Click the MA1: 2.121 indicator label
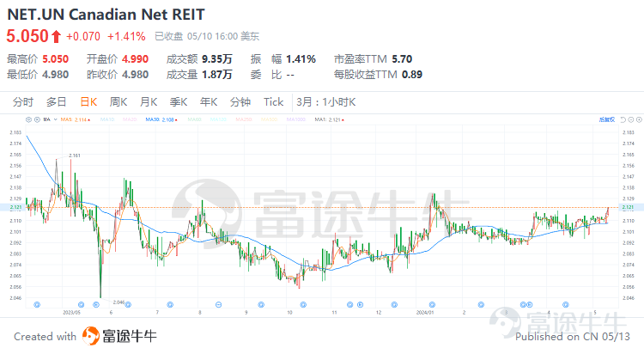Screen dimensions: 644x354 coord(329,119)
